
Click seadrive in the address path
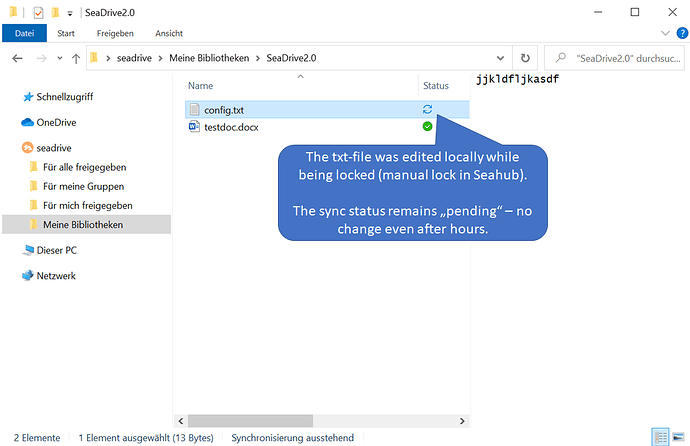tap(134, 58)
